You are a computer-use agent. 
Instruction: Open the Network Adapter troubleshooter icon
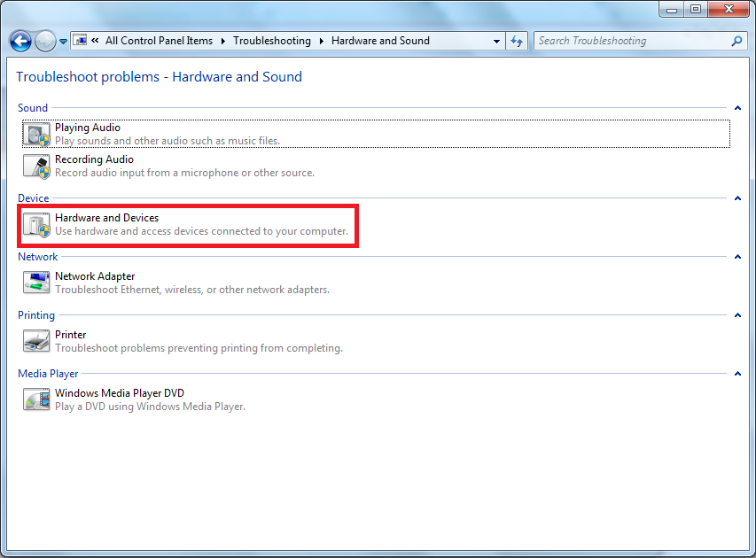point(36,283)
